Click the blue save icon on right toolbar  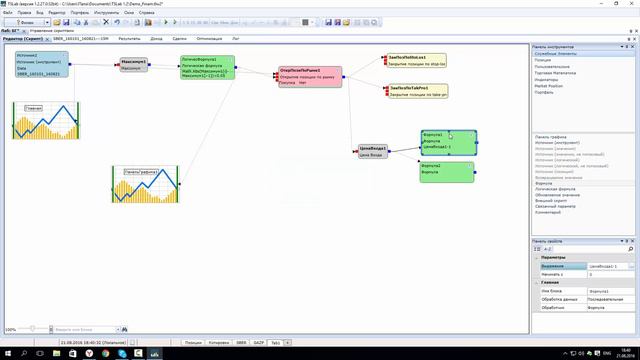click(329, 22)
